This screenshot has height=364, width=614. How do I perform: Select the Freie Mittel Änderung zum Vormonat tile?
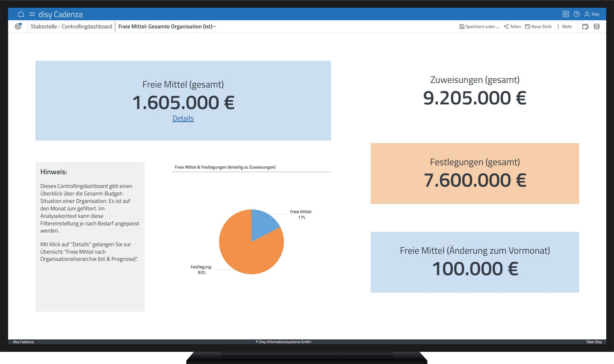point(474,262)
